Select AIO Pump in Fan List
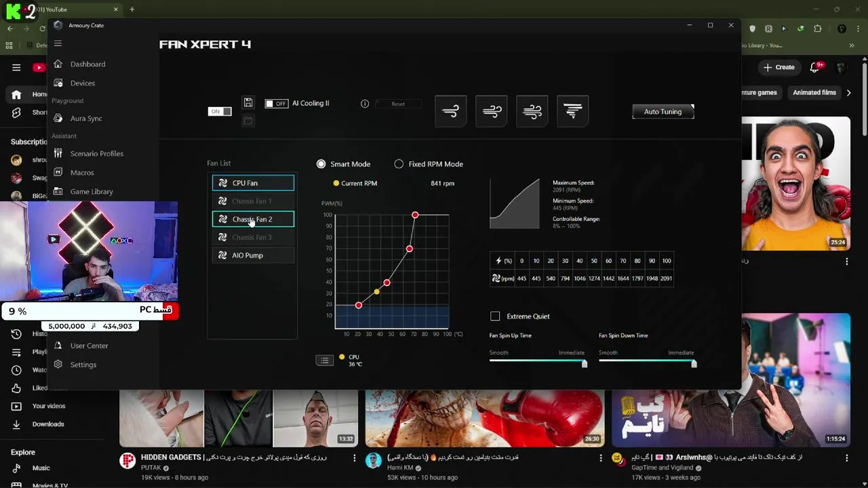 coord(253,256)
